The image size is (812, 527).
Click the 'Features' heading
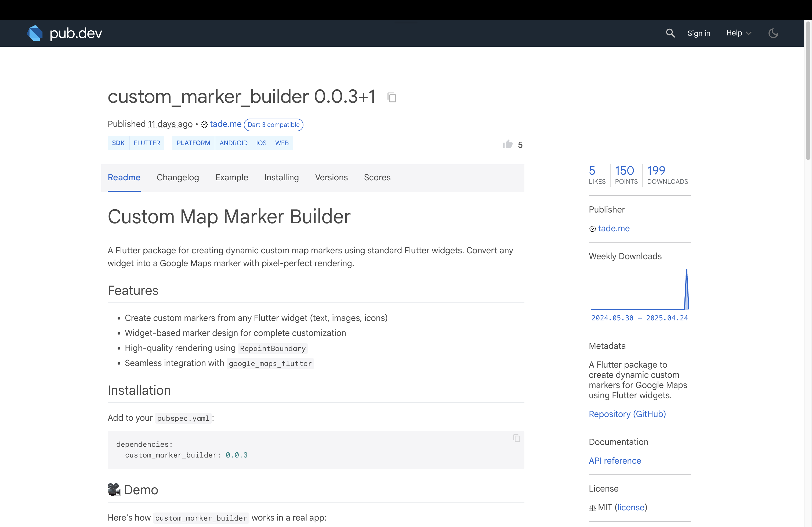133,290
